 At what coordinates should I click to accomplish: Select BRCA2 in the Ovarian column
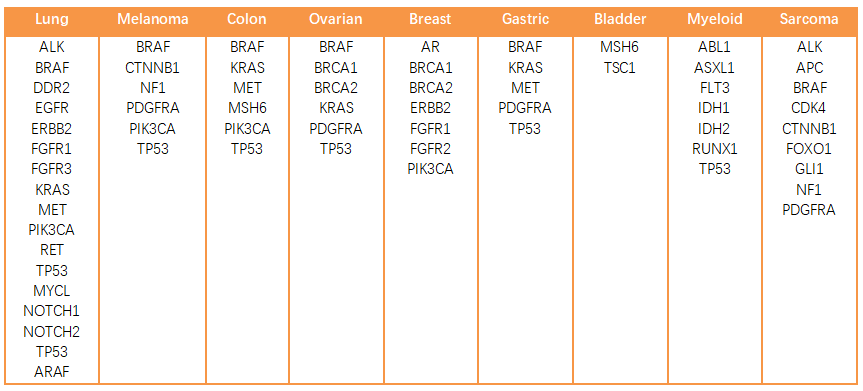[x=336, y=88]
